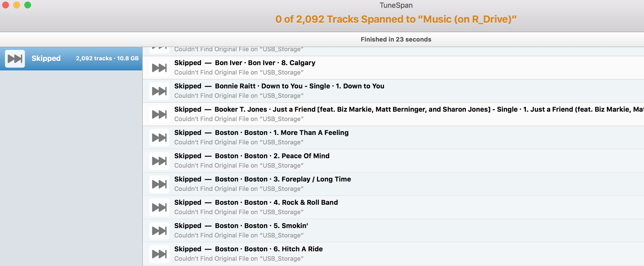Click skip icon for Booker T. Jones track
Screen dimensions: 644x266
coord(159,114)
